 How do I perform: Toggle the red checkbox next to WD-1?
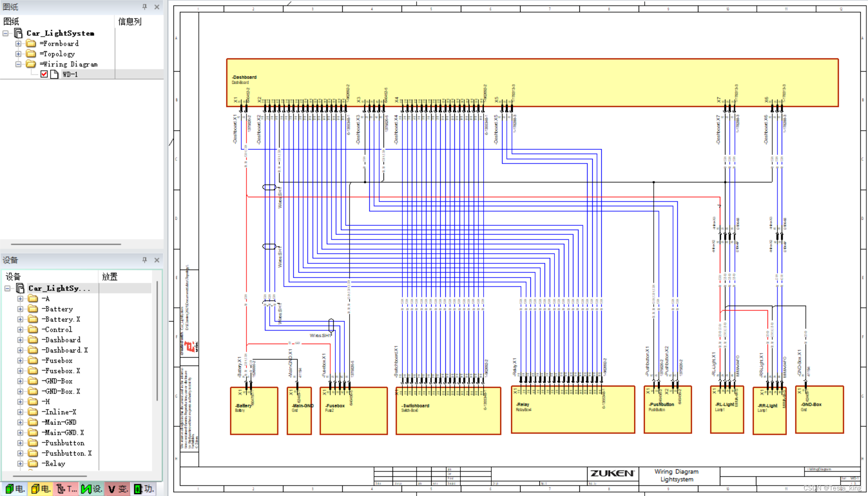click(44, 74)
